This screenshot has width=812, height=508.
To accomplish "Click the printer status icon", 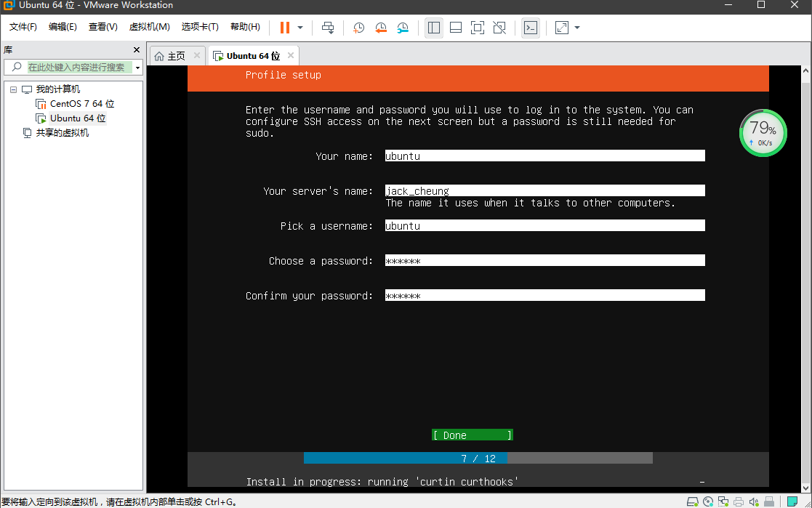I will 739,501.
